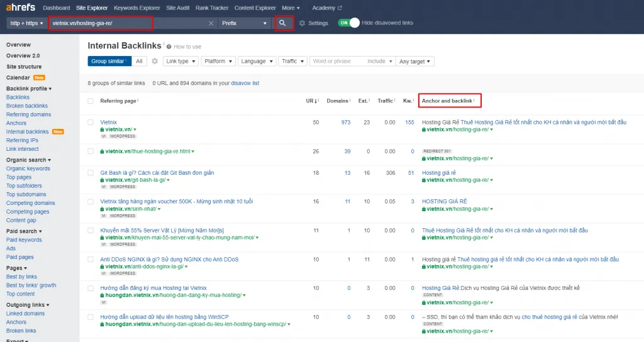Open Content Explorer tab

pyautogui.click(x=255, y=8)
